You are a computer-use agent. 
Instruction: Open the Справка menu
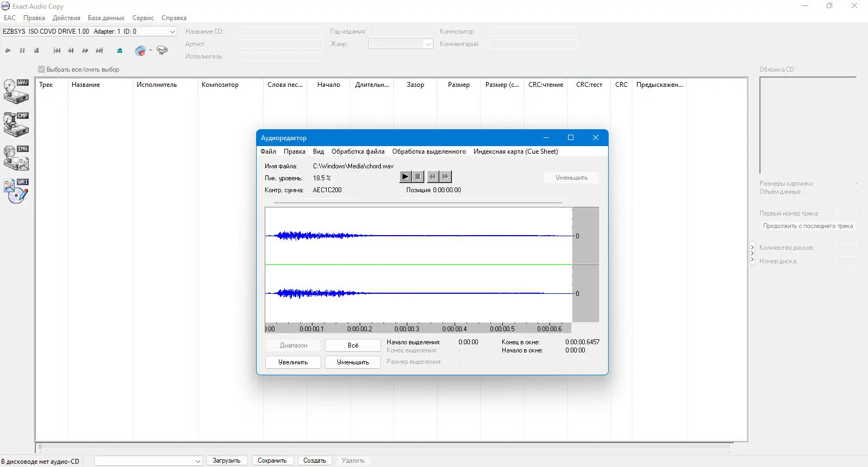(x=174, y=18)
